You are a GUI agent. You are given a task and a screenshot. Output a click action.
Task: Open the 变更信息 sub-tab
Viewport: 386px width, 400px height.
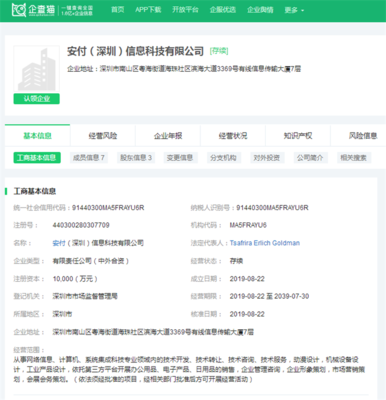[x=180, y=158]
